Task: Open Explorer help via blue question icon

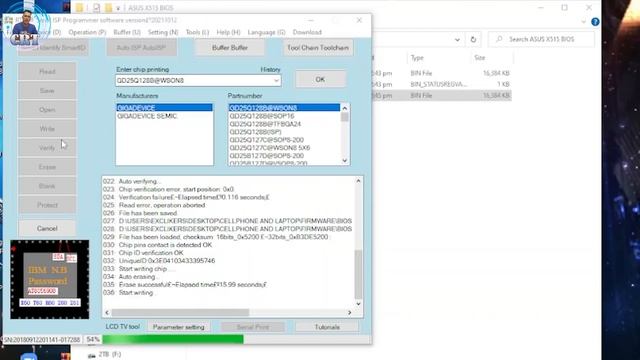Action: pos(595,22)
